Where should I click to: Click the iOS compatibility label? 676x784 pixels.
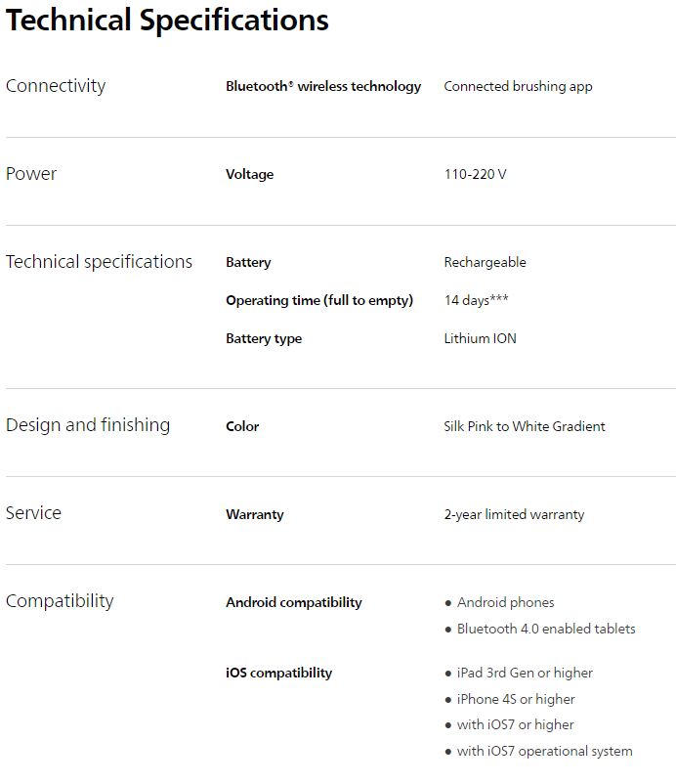point(278,673)
